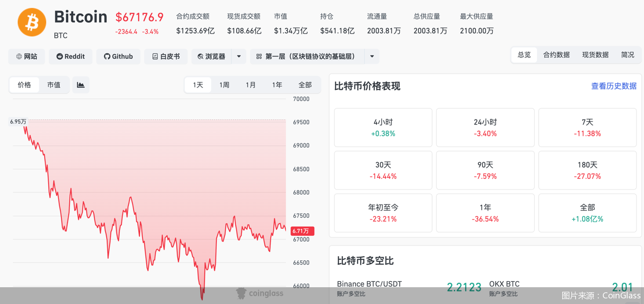This screenshot has height=304, width=644.
Task: Open the Github link button
Action: point(118,56)
